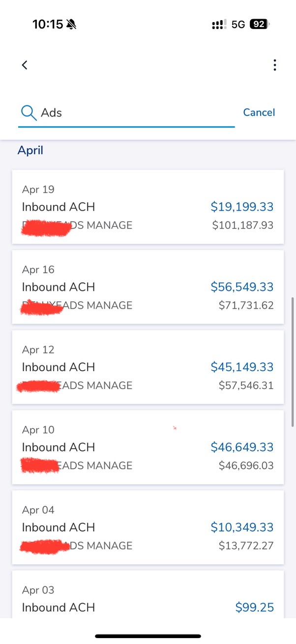Open the Apr 16 Inbound ACH transaction

coord(148,287)
